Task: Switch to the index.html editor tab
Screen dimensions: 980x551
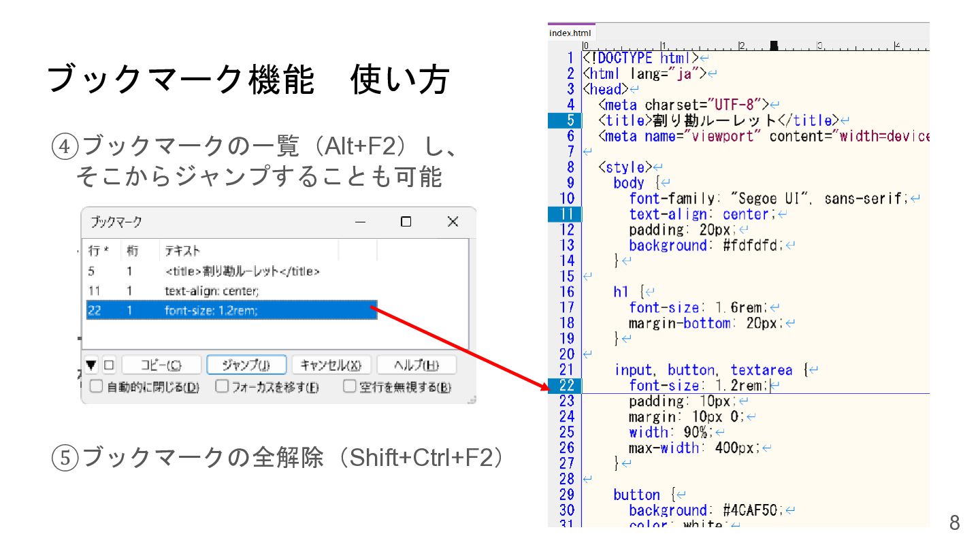Action: [x=571, y=33]
